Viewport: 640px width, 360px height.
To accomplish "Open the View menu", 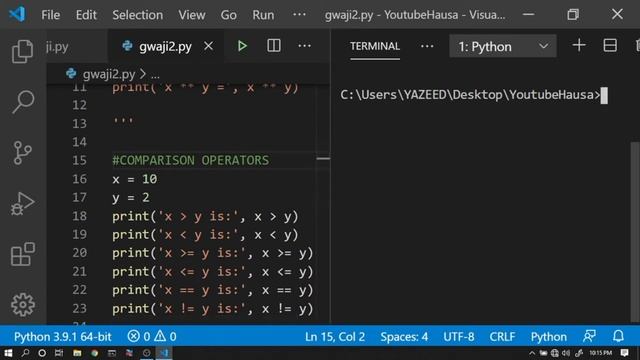I will click(x=191, y=15).
